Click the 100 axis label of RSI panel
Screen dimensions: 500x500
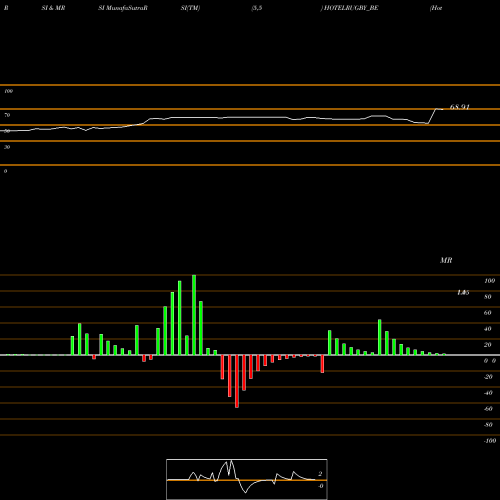(x=8, y=91)
